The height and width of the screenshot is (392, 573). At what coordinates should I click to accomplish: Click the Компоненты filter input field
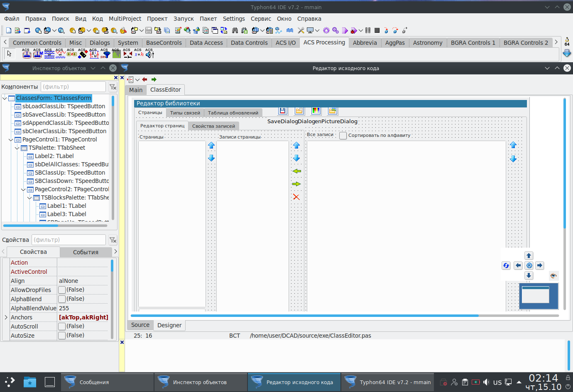(x=73, y=87)
